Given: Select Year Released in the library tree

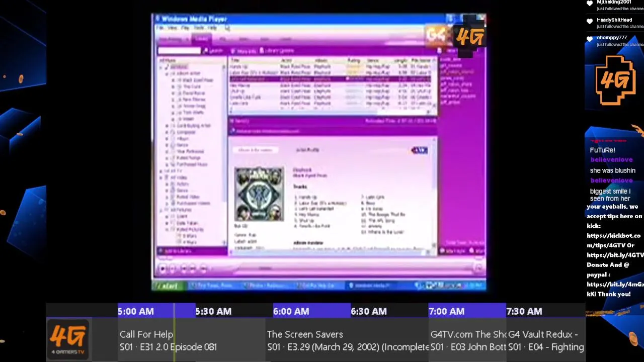Looking at the screenshot, I should pos(190,151).
